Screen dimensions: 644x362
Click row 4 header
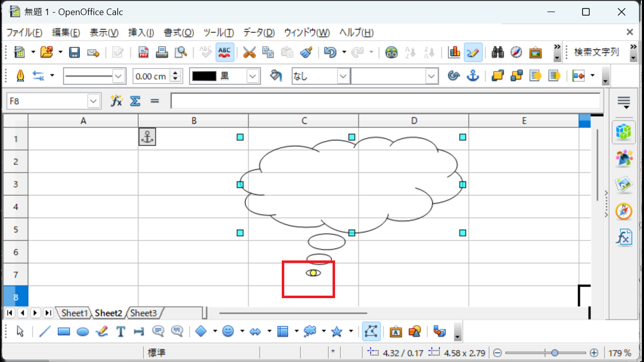click(x=16, y=207)
